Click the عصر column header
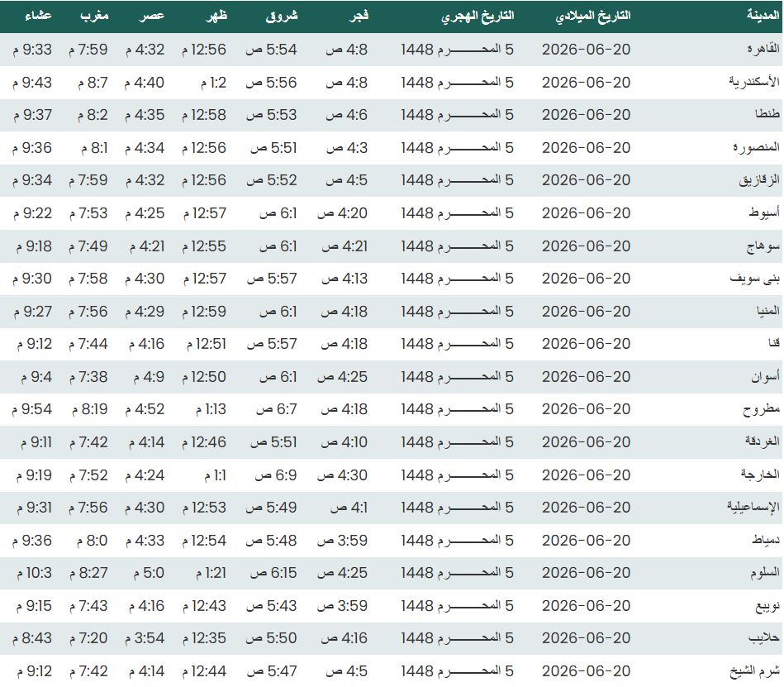This screenshot has height=687, width=784. [151, 17]
